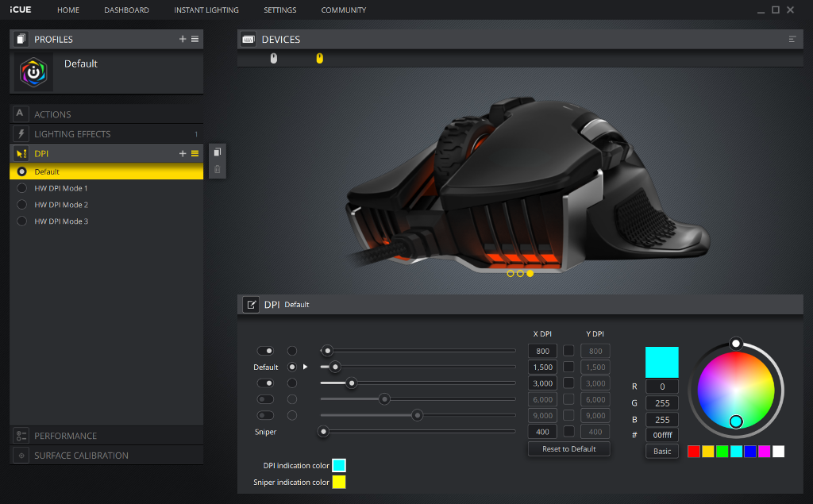The image size is (813, 504).
Task: Open the Profiles hamburger menu icon
Action: coord(195,39)
